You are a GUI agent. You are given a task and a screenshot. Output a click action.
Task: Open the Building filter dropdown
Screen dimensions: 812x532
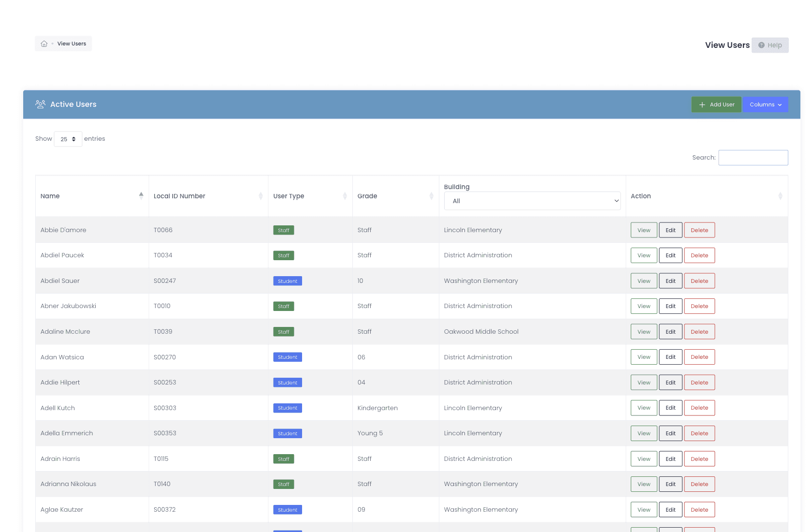[x=532, y=201]
